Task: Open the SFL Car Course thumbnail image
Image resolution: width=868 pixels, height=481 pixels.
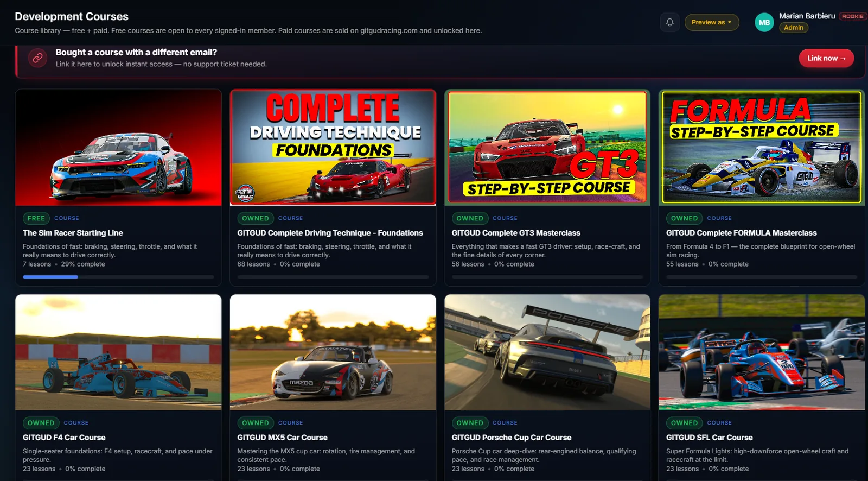Action: pyautogui.click(x=762, y=352)
